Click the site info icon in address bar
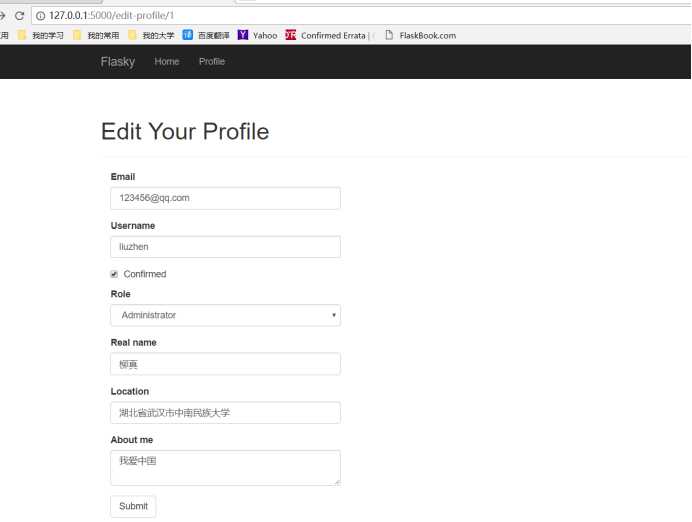The image size is (692, 522). 40,16
